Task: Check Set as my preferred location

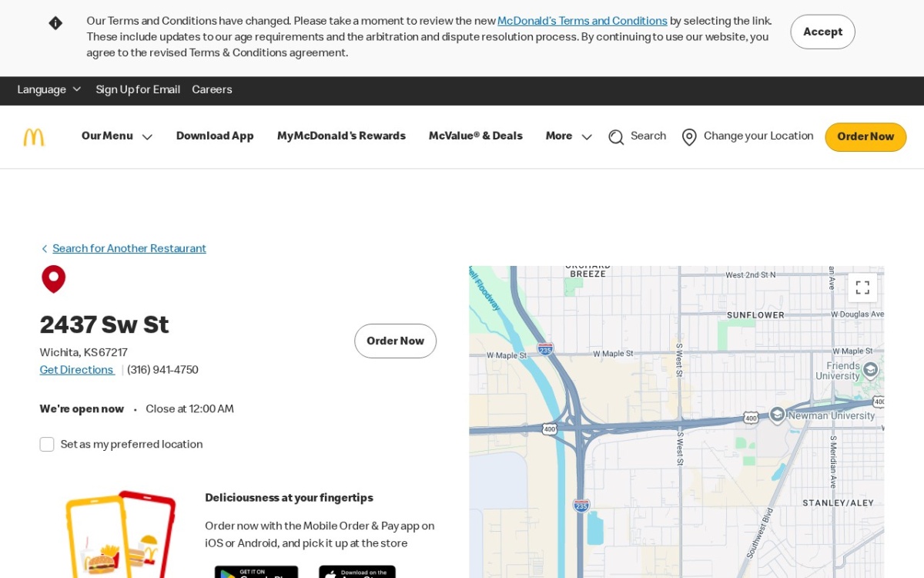Action: (x=47, y=445)
